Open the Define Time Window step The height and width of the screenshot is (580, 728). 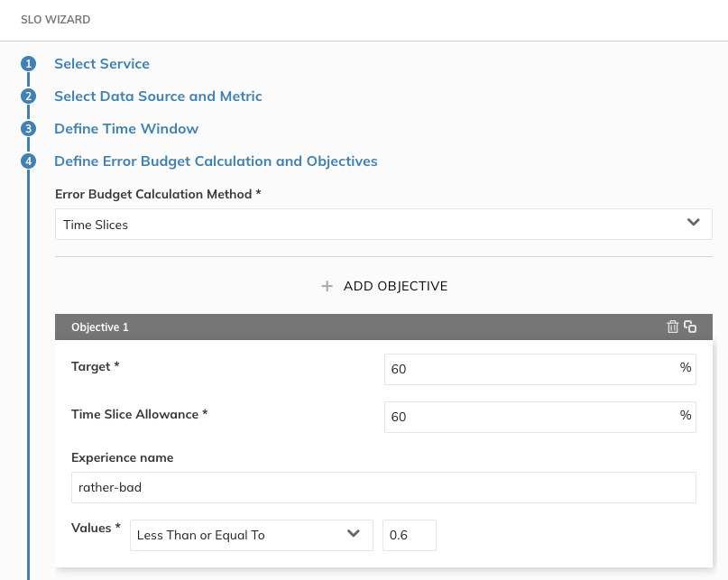[x=126, y=129]
